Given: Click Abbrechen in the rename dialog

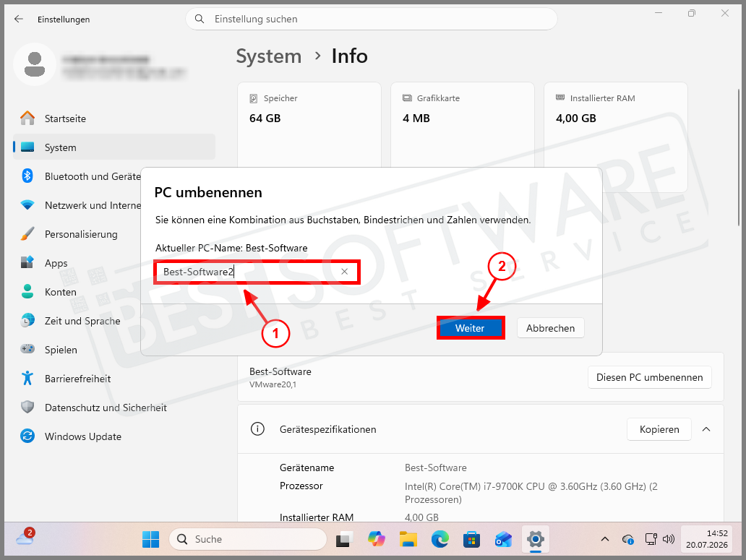Looking at the screenshot, I should pyautogui.click(x=550, y=328).
